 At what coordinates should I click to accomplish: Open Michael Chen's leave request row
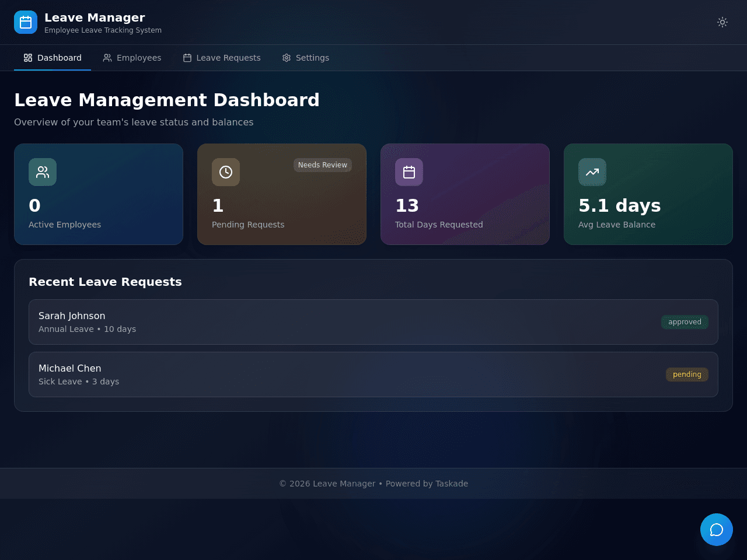tap(373, 374)
